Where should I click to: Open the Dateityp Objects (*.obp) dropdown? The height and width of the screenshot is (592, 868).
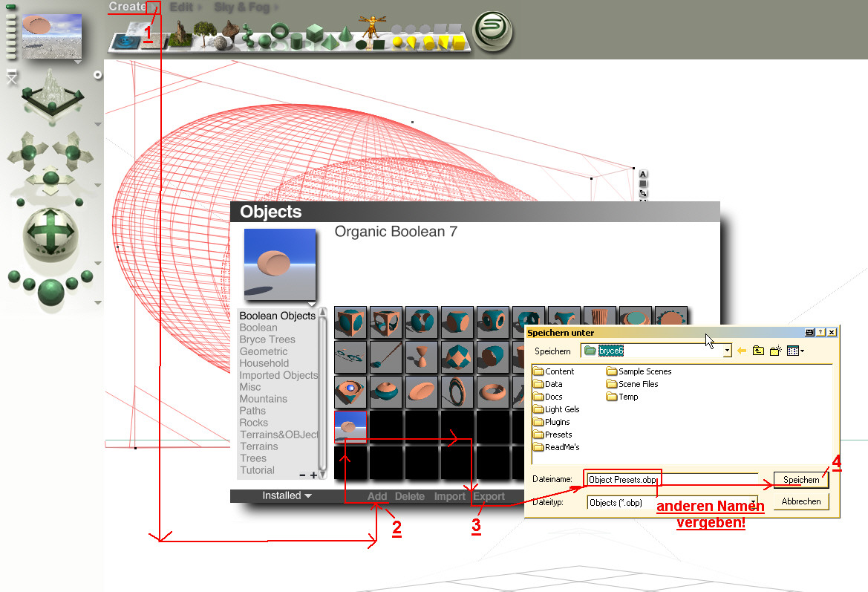pos(753,503)
